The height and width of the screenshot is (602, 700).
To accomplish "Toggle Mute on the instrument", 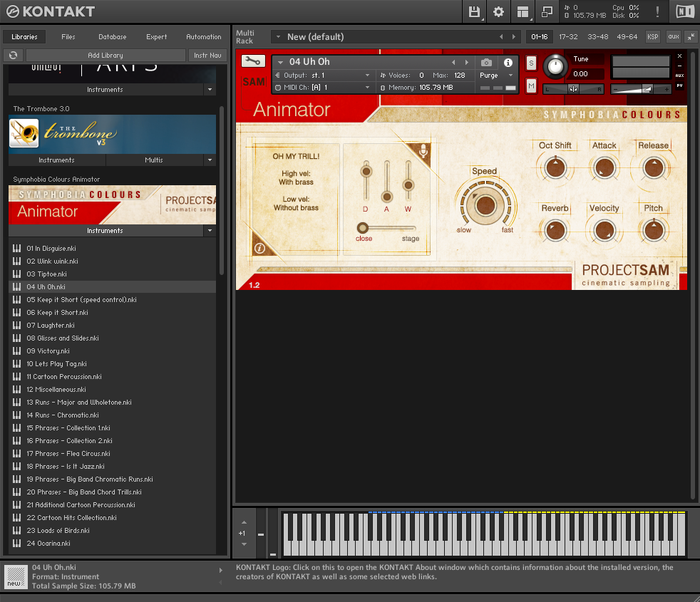I will coord(531,85).
